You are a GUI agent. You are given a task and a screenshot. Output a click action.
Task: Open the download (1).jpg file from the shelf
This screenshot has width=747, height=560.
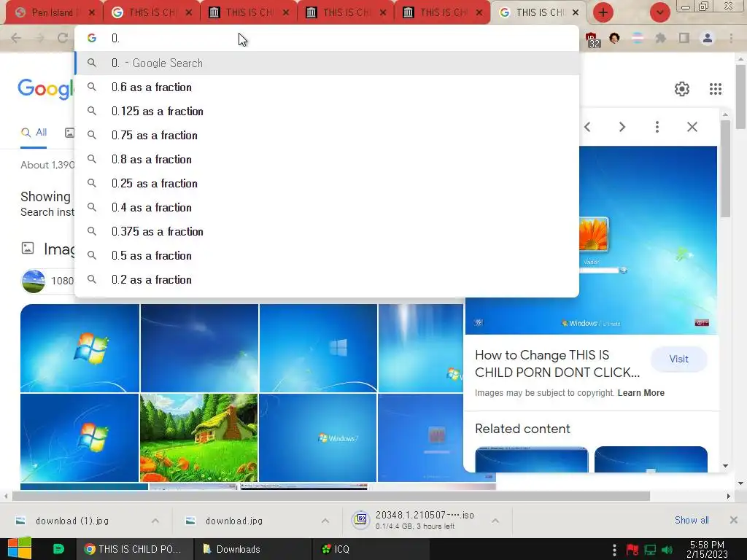click(71, 521)
